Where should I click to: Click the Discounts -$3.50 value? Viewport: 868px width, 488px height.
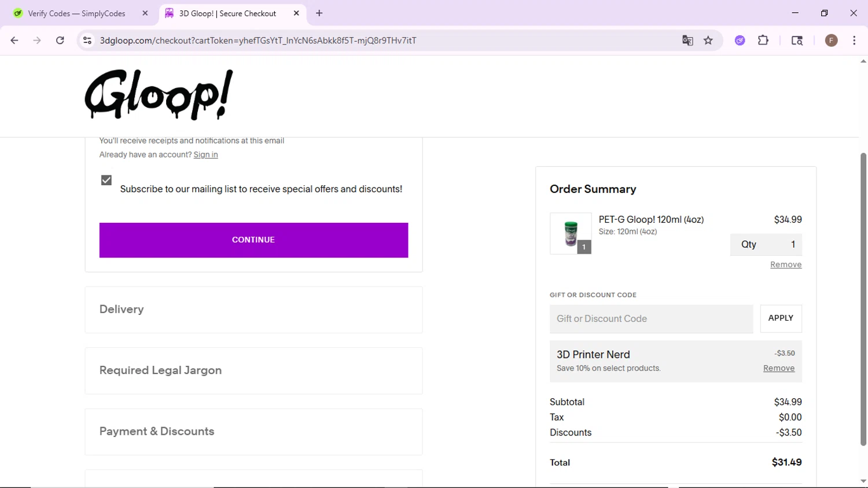(789, 432)
